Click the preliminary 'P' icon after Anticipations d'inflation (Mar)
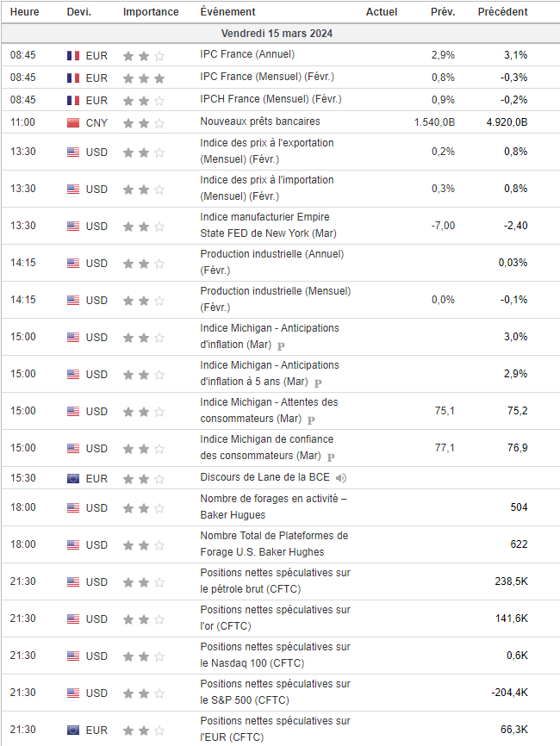This screenshot has width=560, height=746. (x=280, y=345)
